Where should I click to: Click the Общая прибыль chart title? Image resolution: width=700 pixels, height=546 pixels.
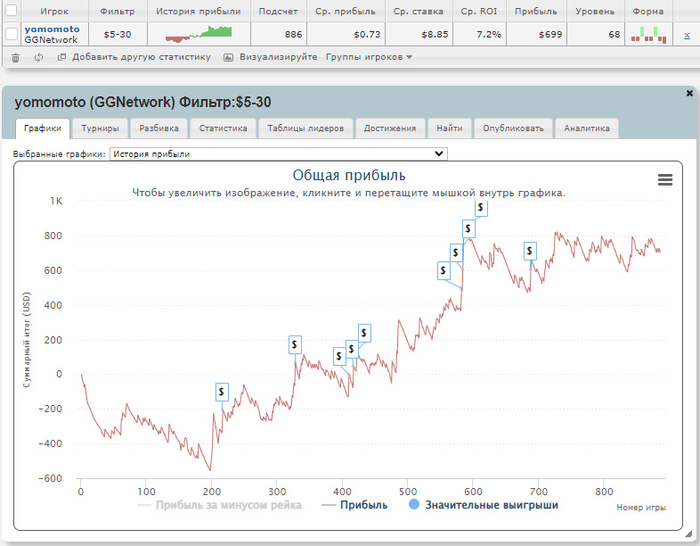[x=349, y=175]
